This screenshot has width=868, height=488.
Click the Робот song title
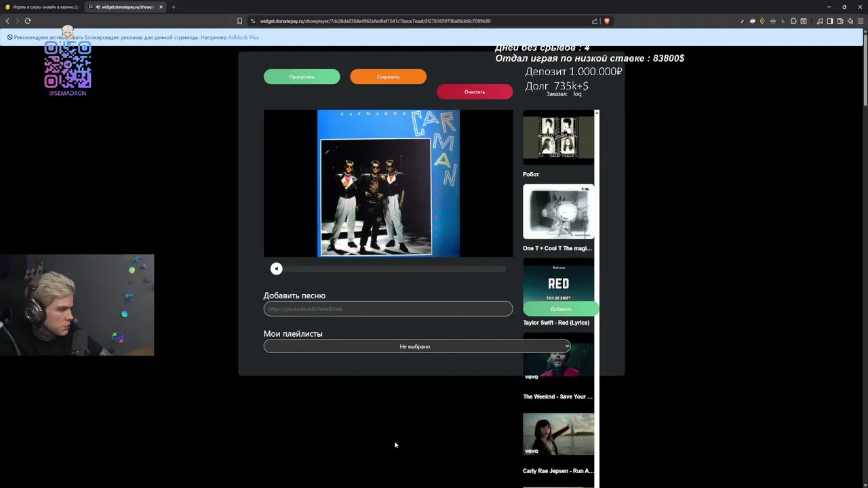(x=531, y=174)
